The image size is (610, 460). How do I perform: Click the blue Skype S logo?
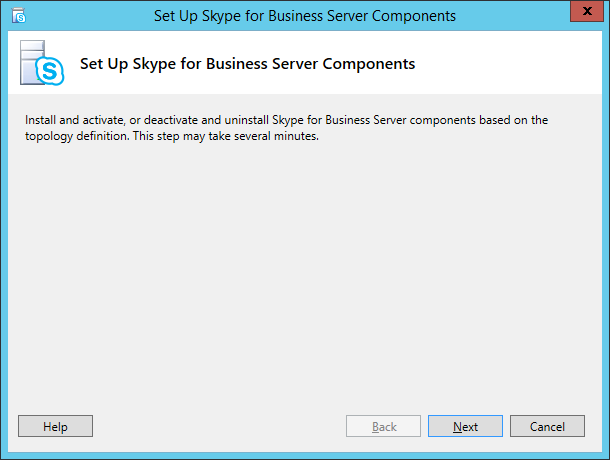50,71
